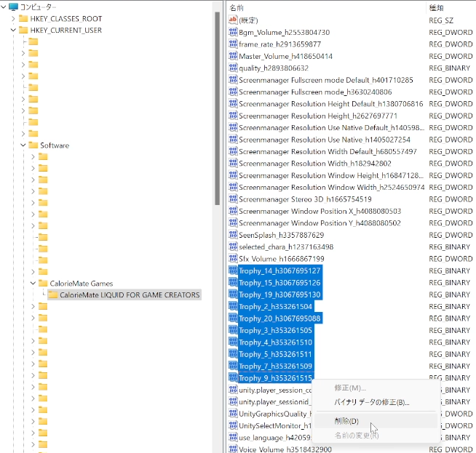Select Screenmanager Resolution Height Default_h1380706816
The width and height of the screenshot is (476, 453).
click(x=331, y=104)
